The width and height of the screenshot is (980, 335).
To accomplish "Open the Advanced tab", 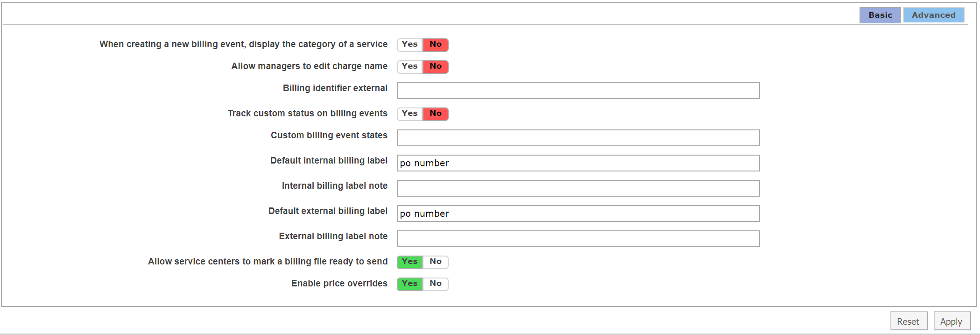I will [x=933, y=15].
